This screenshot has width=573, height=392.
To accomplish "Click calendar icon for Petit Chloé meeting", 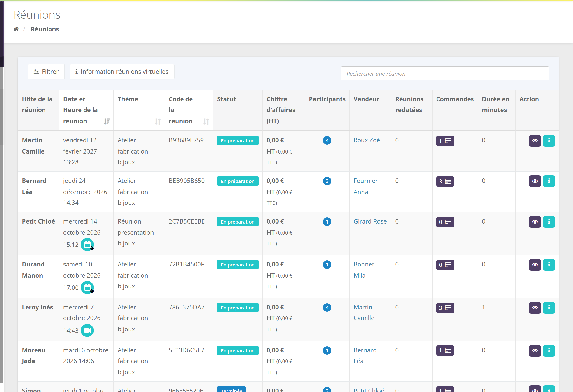I will point(87,245).
